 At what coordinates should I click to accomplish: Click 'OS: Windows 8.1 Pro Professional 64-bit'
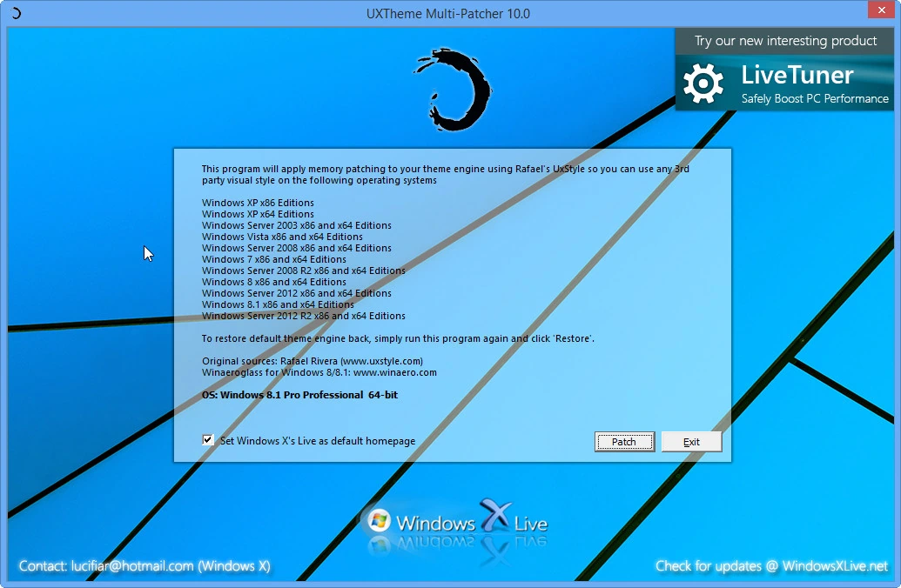pyautogui.click(x=299, y=395)
